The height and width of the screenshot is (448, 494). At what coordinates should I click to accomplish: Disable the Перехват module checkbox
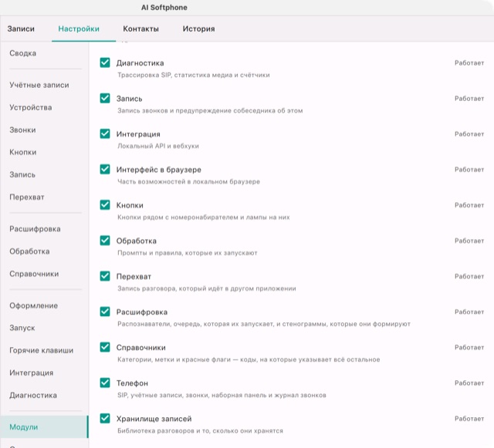tap(105, 276)
